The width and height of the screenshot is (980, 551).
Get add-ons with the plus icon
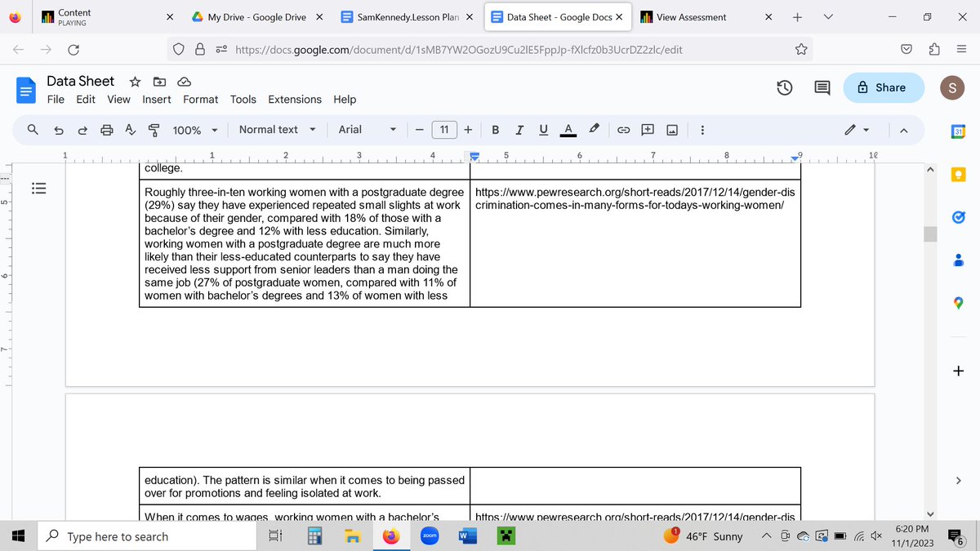959,371
